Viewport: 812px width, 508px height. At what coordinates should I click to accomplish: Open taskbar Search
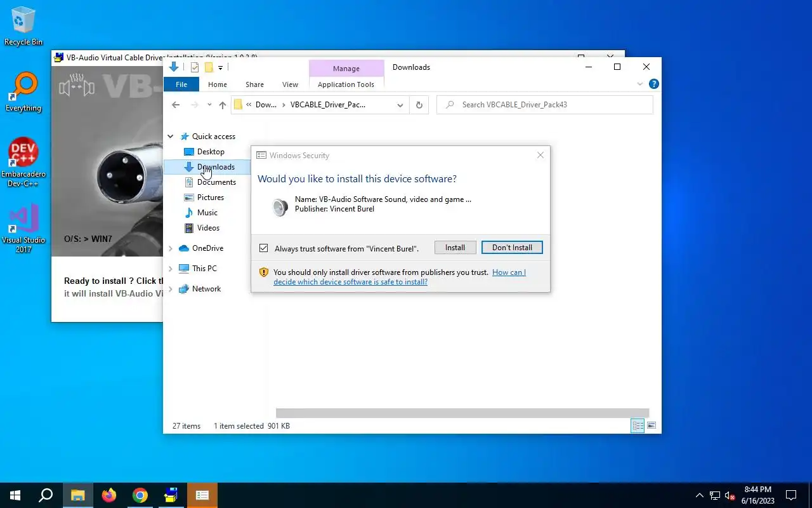click(x=46, y=495)
